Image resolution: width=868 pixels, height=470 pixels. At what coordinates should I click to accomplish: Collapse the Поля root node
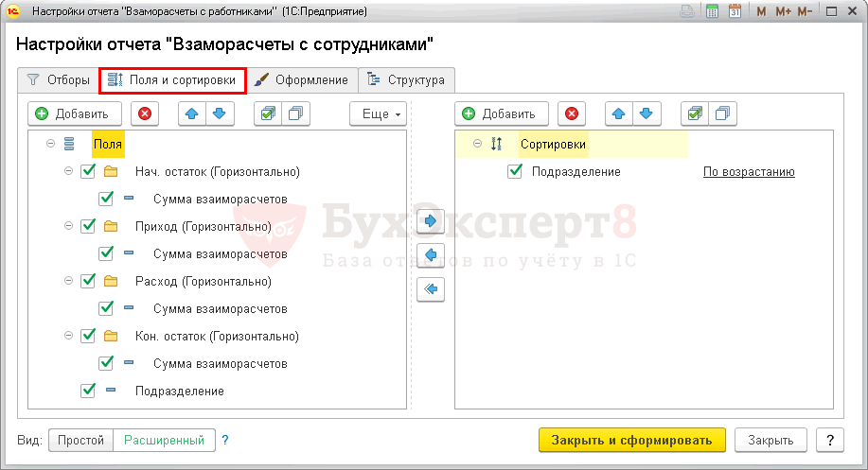pyautogui.click(x=50, y=144)
